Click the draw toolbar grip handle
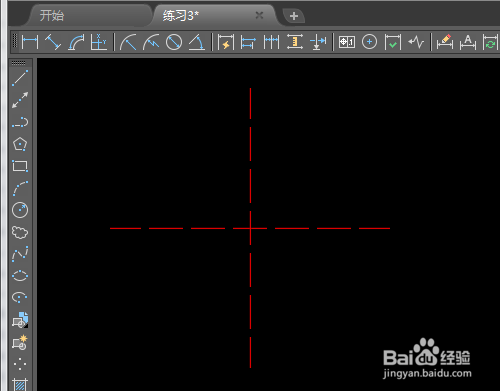500x391 pixels. tap(18, 63)
